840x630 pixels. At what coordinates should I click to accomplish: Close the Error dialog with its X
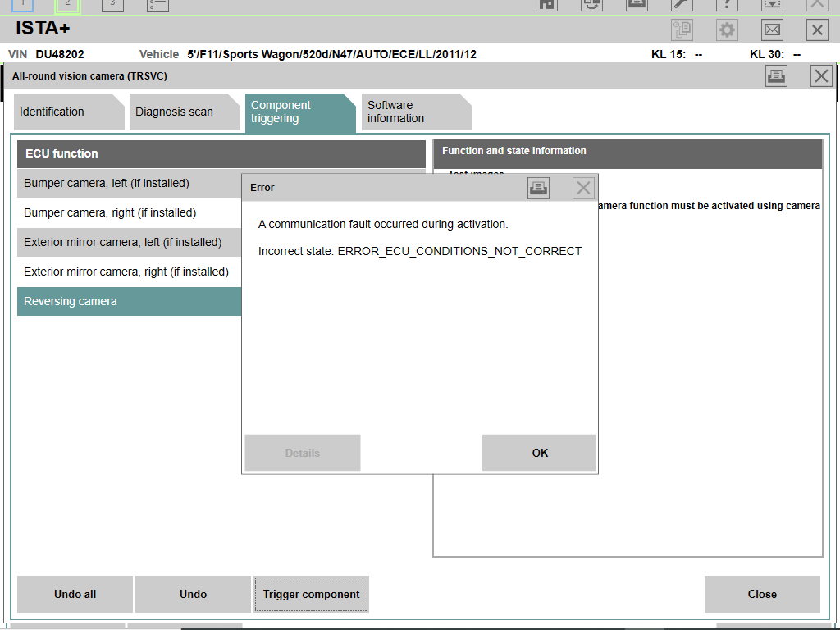coord(583,188)
